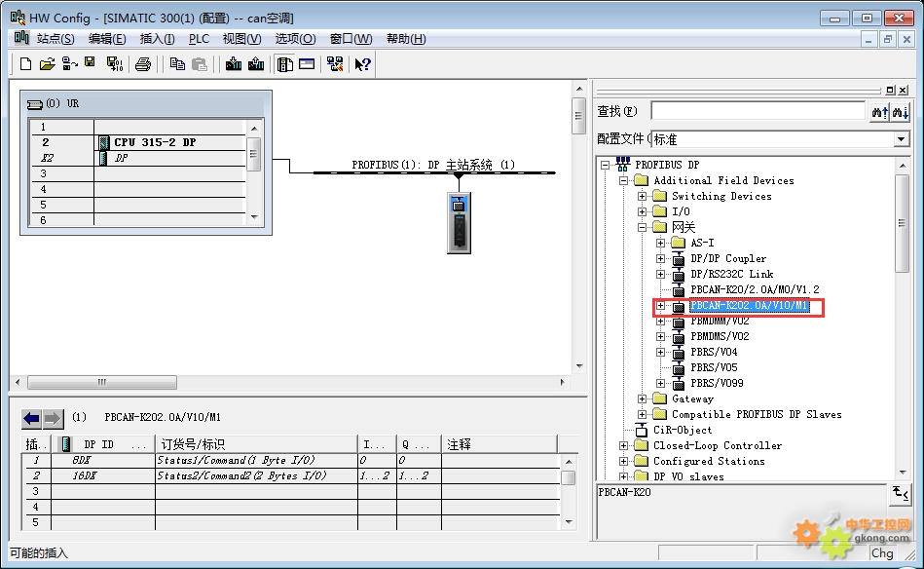924x569 pixels.
Task: Expand the PBMDMS/V02 node
Action: pyautogui.click(x=660, y=337)
